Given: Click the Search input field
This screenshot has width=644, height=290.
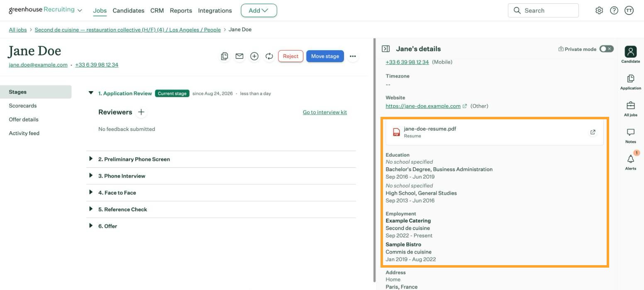Looking at the screenshot, I should [x=543, y=10].
